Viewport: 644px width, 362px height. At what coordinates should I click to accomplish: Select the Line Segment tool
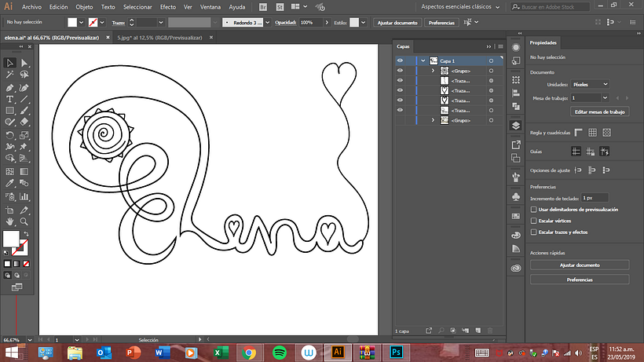tap(24, 99)
